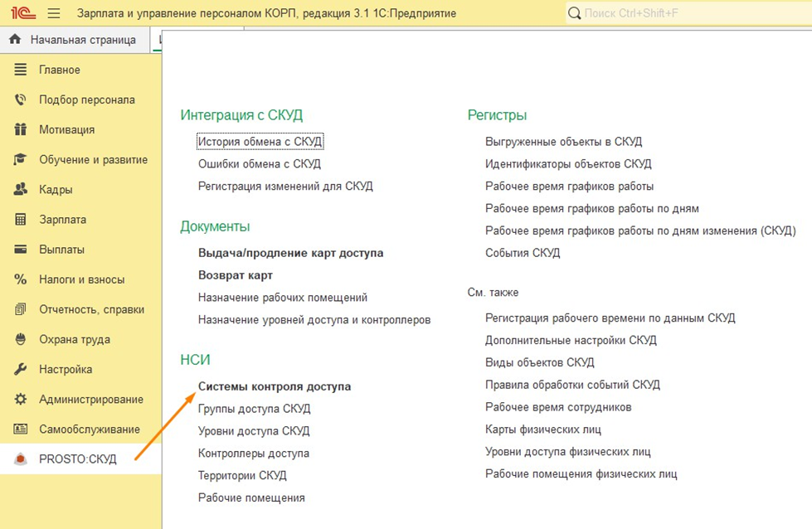Click the Обучение и развитие graduation cap icon
Screen dimensions: 812x529
pyautogui.click(x=20, y=159)
